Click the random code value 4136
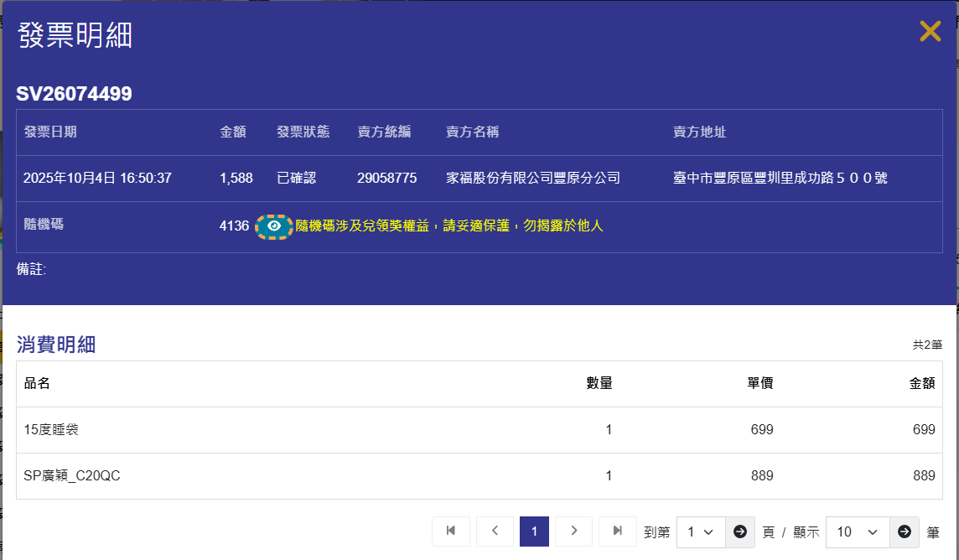959x560 pixels. click(x=234, y=226)
